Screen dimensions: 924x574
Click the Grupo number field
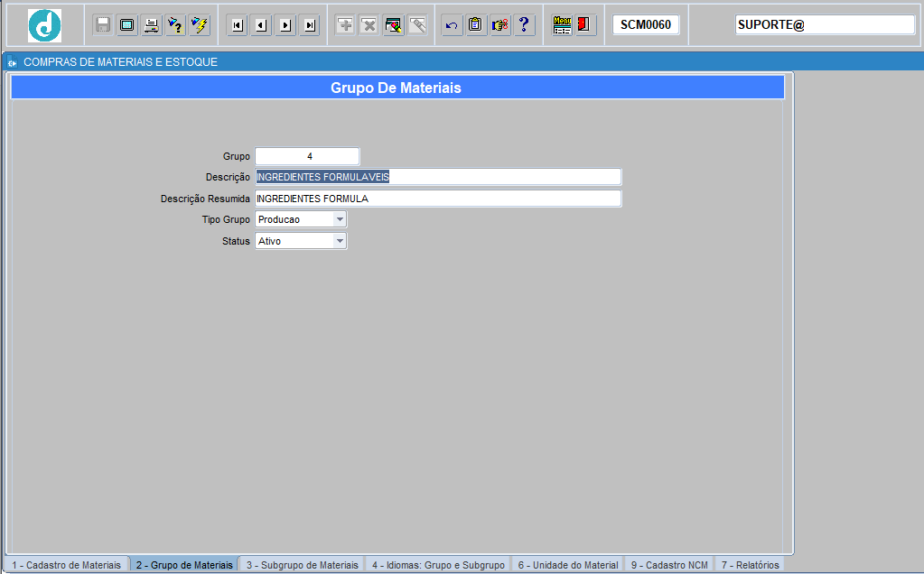point(308,156)
